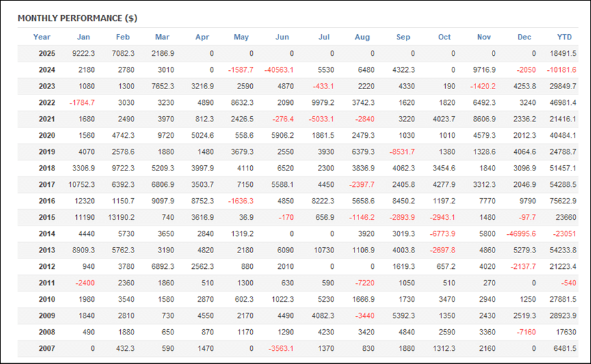Click the Oct column header
Screen dimensions: 591x364
[444, 37]
